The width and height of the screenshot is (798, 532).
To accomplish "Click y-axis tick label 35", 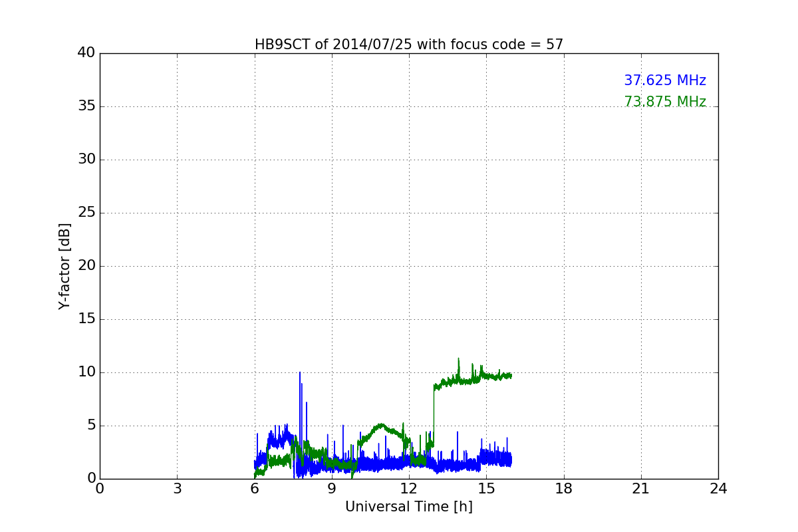I will coord(86,106).
